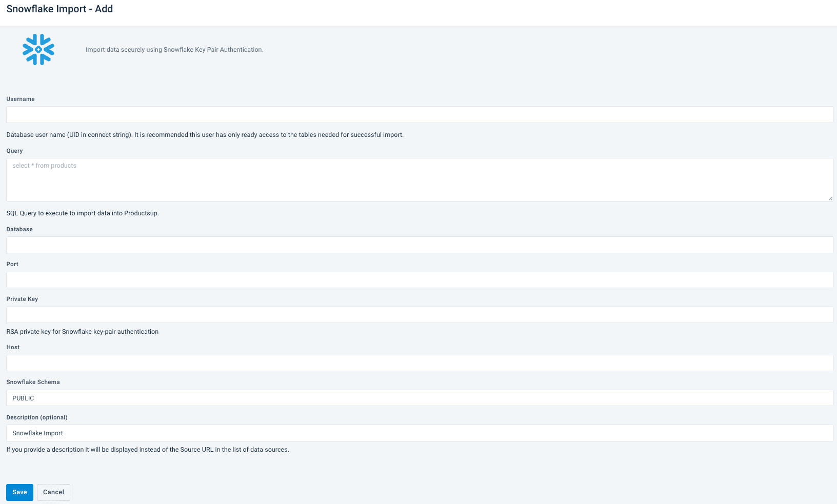Click the Username input field
Screen dimensions: 837x504
(420, 114)
